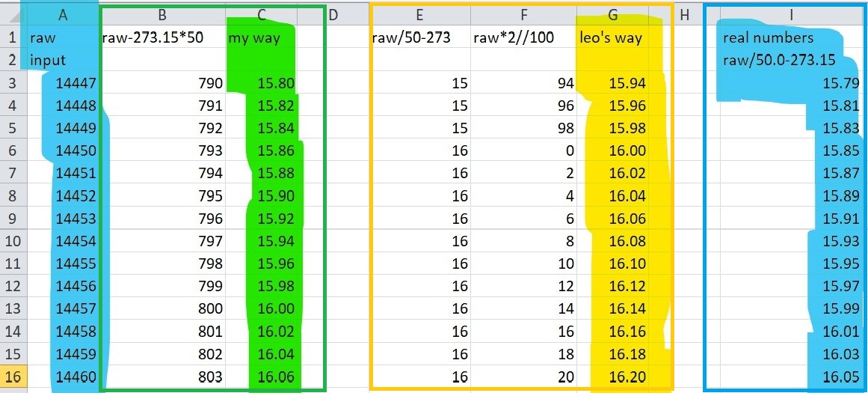Click the "raw-273.15*50" formula label cell
This screenshot has width=868, height=393.
(x=162, y=37)
